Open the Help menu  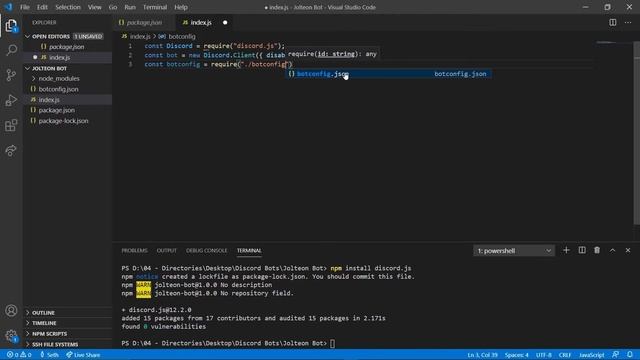[x=181, y=7]
